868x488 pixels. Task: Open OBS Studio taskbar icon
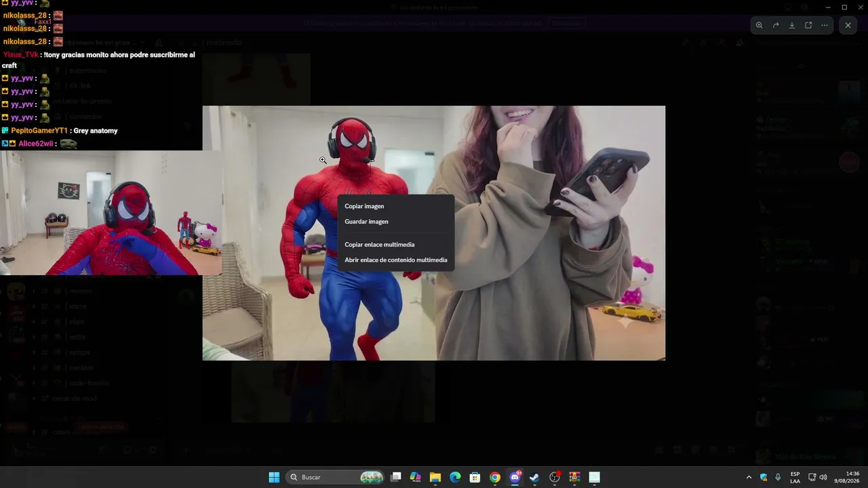pos(555,477)
